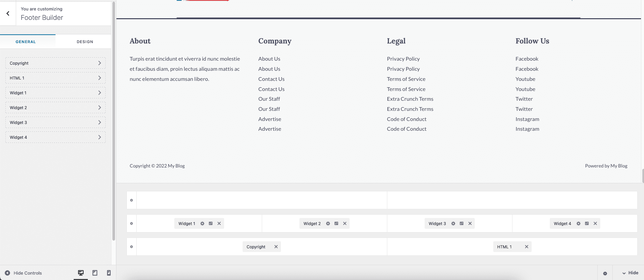Open Widget 1 layout icon in builder
This screenshot has width=644, height=280.
[x=211, y=223]
